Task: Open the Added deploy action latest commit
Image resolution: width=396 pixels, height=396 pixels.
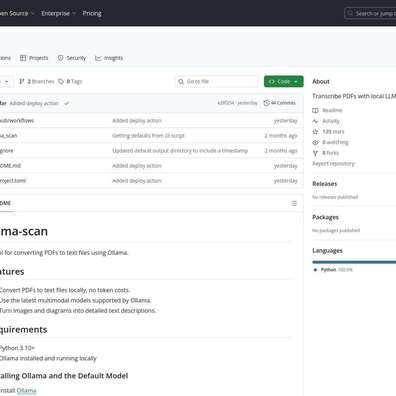Action: pos(34,103)
